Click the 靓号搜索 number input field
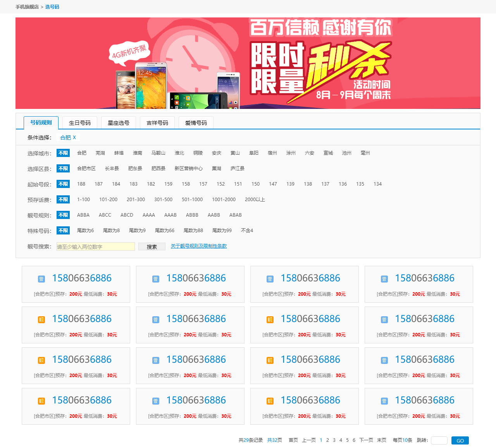The width and height of the screenshot is (496, 448). (96, 246)
